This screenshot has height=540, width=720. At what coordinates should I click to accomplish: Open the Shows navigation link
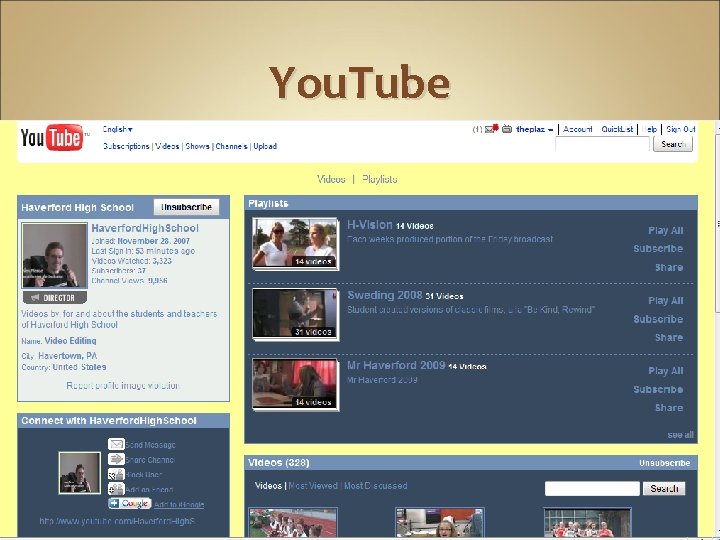tap(197, 146)
